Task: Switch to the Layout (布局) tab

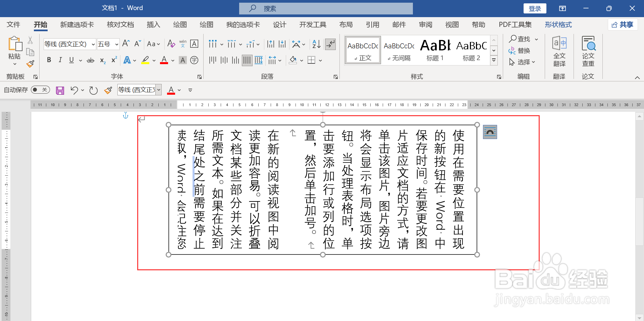Action: pyautogui.click(x=346, y=25)
